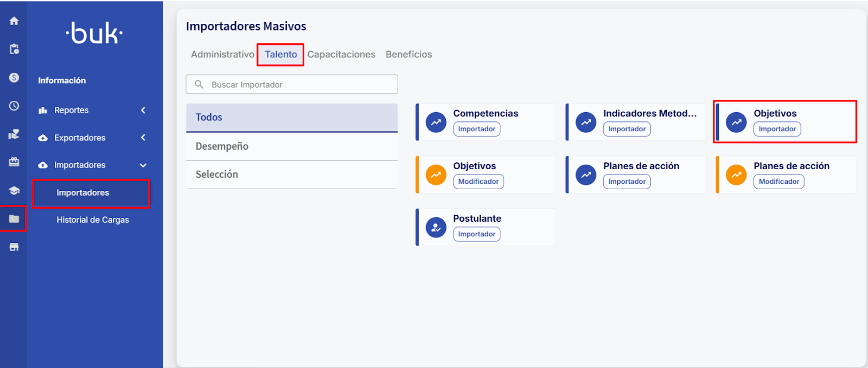Open the store icon in sidebar
The image size is (868, 368).
(14, 247)
